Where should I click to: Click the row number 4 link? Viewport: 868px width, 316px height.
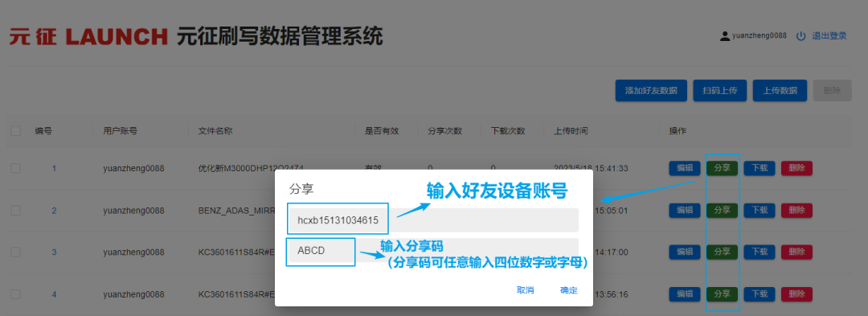pos(55,294)
